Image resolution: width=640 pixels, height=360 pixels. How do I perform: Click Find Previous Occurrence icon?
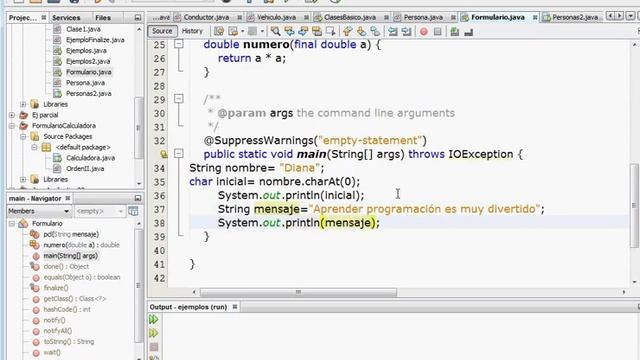coord(289,31)
